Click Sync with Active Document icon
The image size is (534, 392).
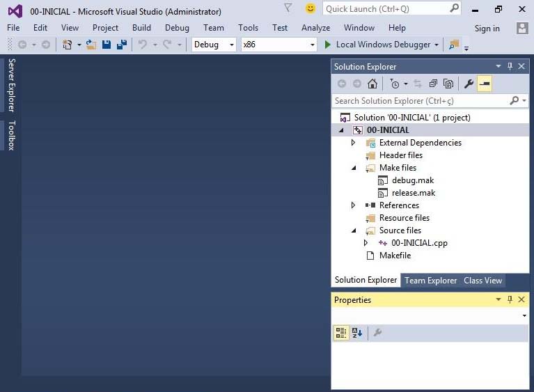click(x=418, y=84)
